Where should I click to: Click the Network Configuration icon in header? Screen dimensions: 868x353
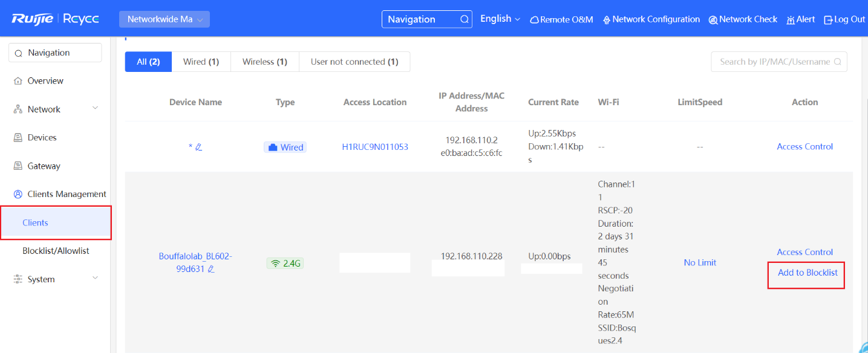click(x=607, y=19)
